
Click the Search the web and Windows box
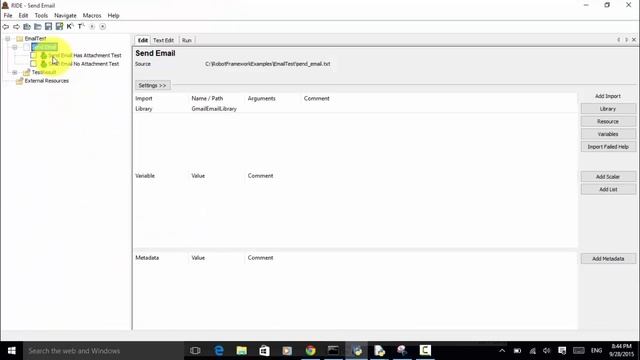pos(103,351)
